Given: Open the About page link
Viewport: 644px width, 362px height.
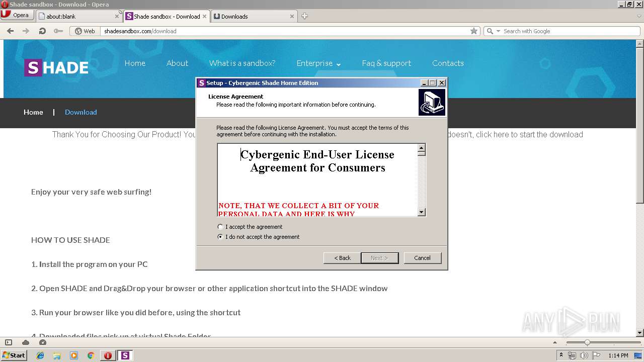Looking at the screenshot, I should click(177, 63).
